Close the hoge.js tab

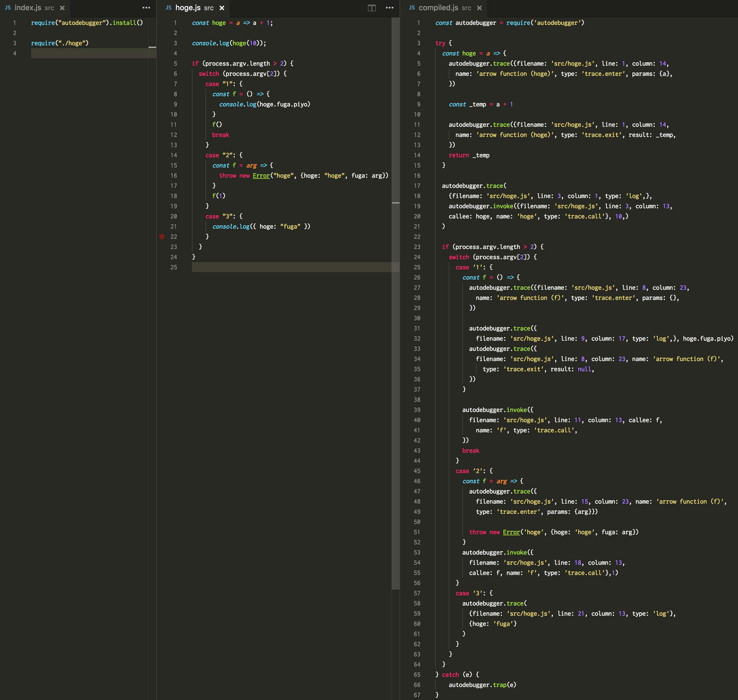[x=222, y=7]
